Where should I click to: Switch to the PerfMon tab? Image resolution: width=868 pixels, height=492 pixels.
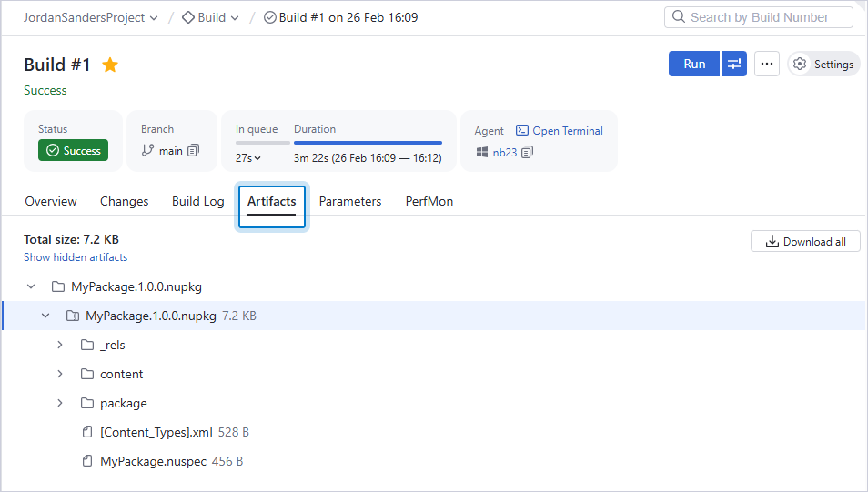[429, 202]
